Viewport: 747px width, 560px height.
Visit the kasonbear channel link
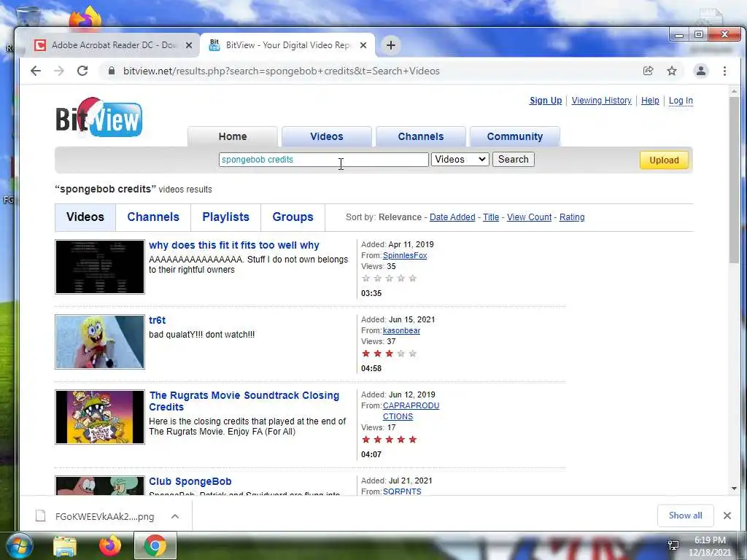click(401, 331)
